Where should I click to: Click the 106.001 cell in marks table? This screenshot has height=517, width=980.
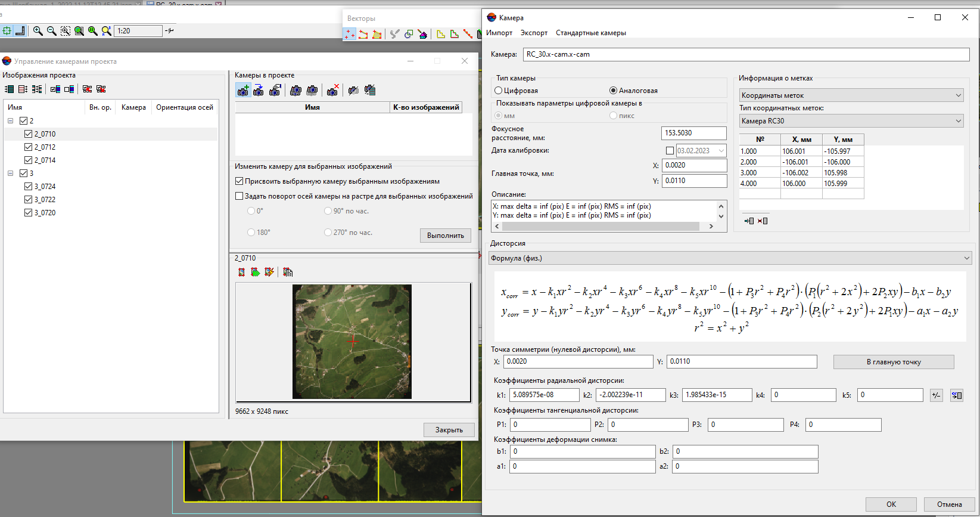[801, 151]
